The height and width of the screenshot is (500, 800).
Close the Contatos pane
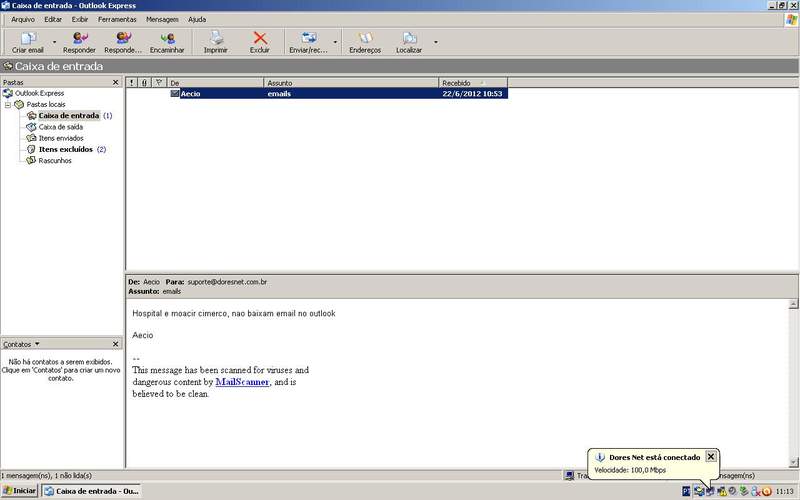tap(115, 344)
